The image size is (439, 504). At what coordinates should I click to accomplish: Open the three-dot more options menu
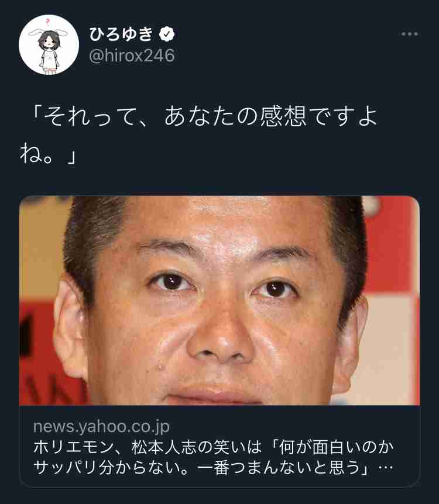(410, 34)
